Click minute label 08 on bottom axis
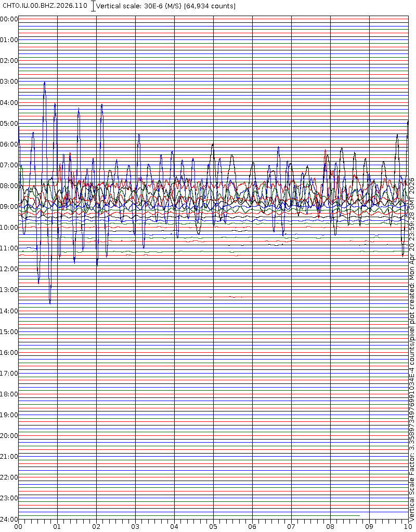This screenshot has height=532, width=416. coord(330,526)
